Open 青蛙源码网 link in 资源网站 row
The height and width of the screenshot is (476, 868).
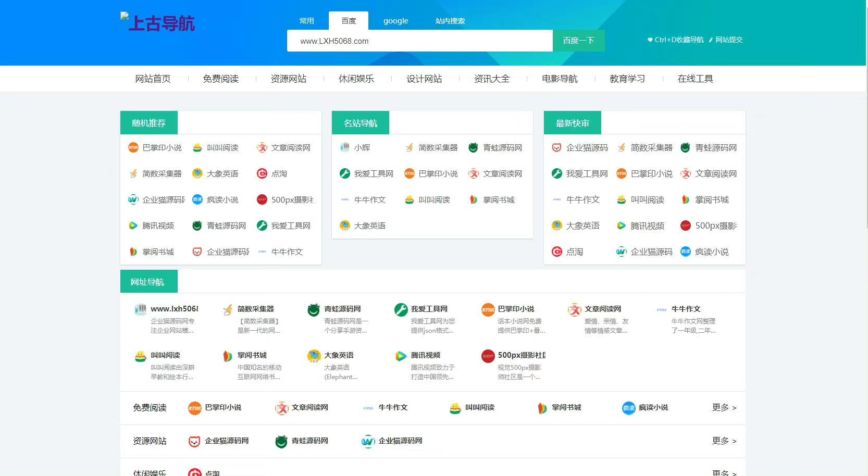(x=310, y=441)
